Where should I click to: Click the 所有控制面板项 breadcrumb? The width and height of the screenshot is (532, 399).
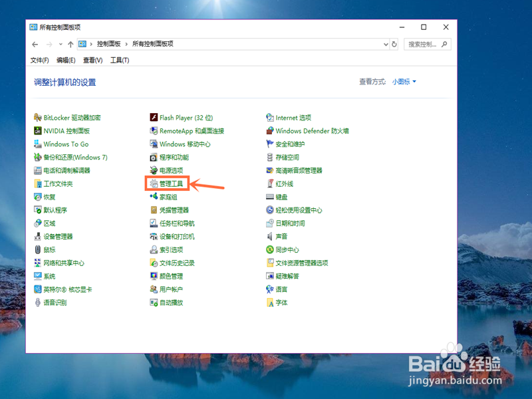[x=153, y=44]
